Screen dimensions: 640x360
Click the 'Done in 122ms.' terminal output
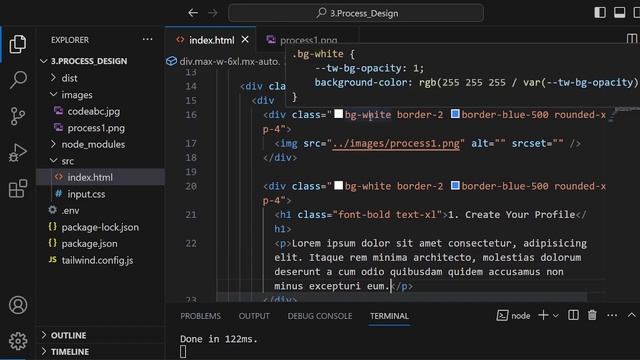(219, 339)
